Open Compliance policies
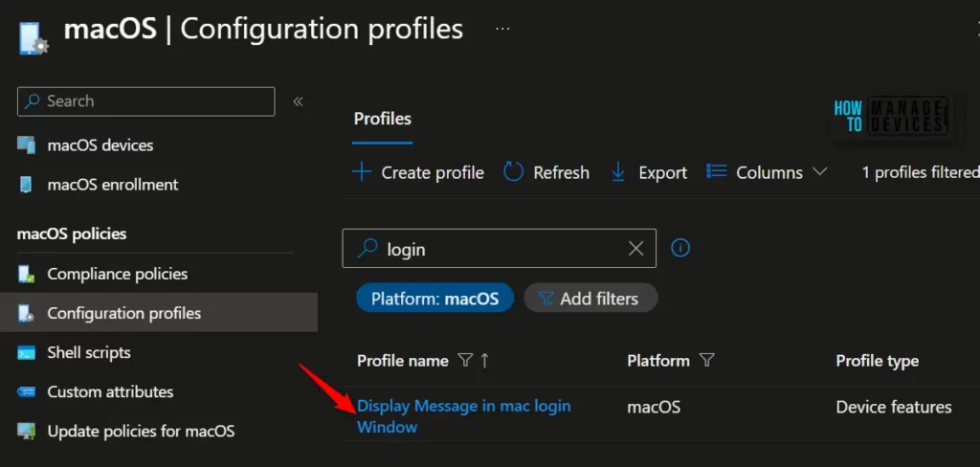The image size is (980, 467). click(118, 274)
